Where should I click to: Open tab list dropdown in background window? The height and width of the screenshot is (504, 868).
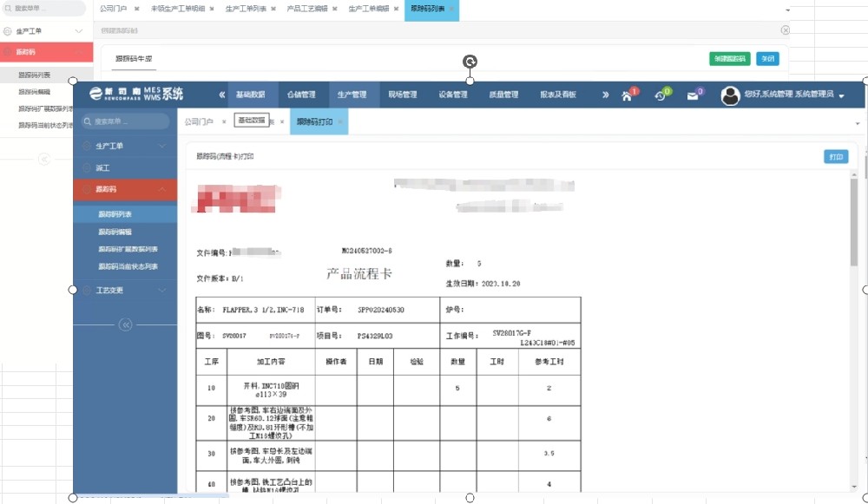(788, 10)
